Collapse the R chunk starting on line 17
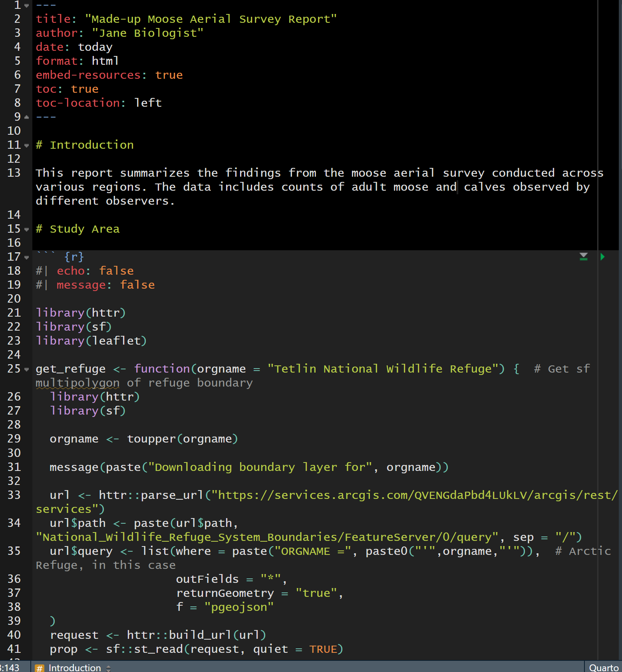622x672 pixels. (x=27, y=257)
